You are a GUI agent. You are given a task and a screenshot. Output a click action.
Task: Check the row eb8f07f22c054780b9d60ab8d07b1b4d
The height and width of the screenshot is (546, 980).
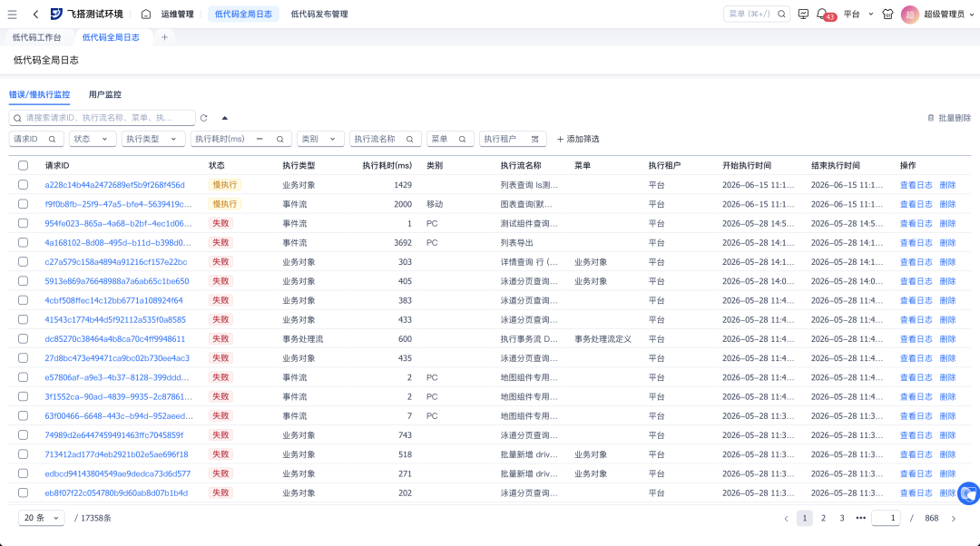tap(23, 492)
